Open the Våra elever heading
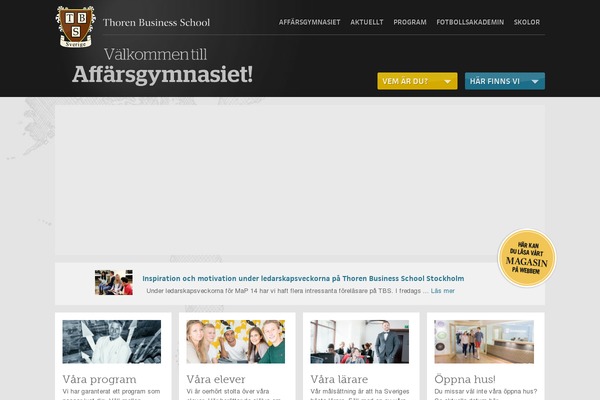The width and height of the screenshot is (600, 400). click(216, 379)
